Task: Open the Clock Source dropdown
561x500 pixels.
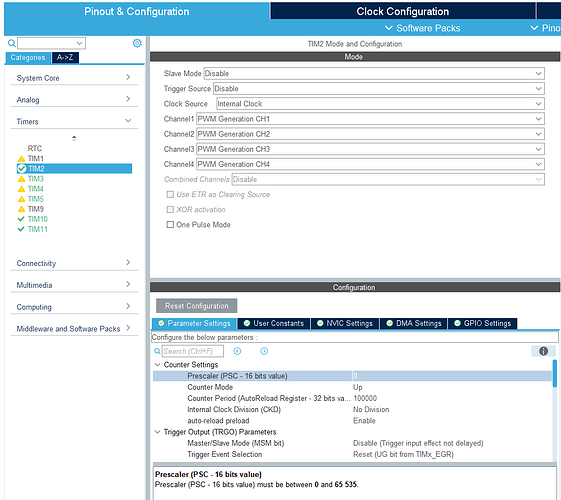Action: click(380, 104)
